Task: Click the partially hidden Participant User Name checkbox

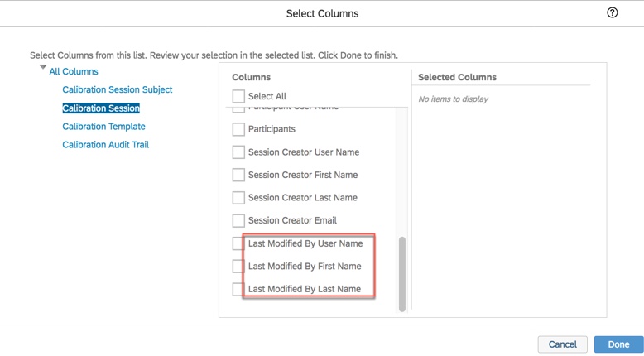Action: [238, 109]
